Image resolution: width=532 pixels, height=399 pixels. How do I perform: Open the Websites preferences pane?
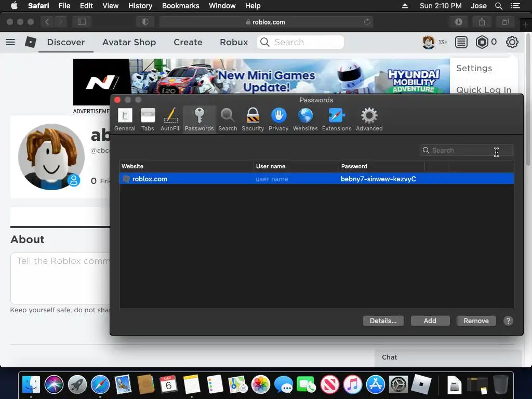point(305,119)
